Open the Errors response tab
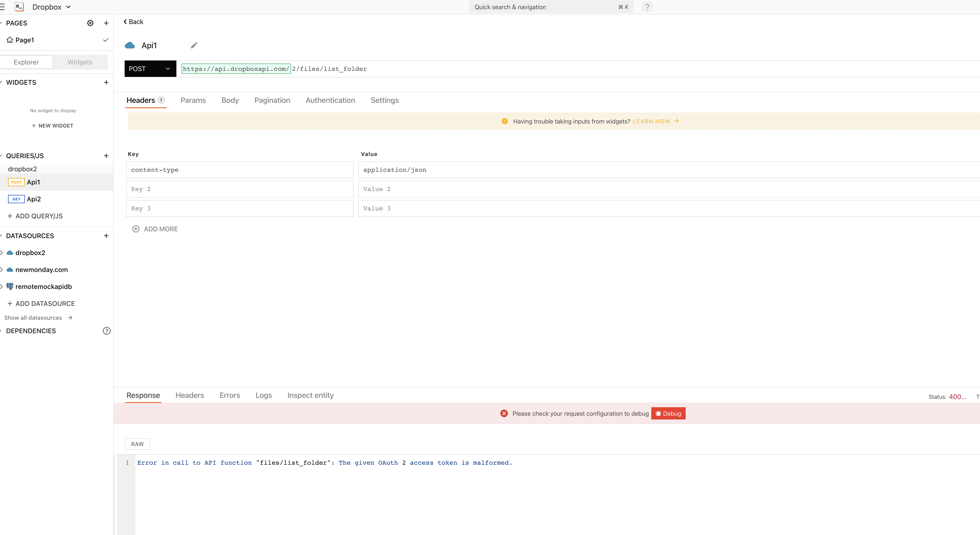The width and height of the screenshot is (980, 535). [229, 395]
